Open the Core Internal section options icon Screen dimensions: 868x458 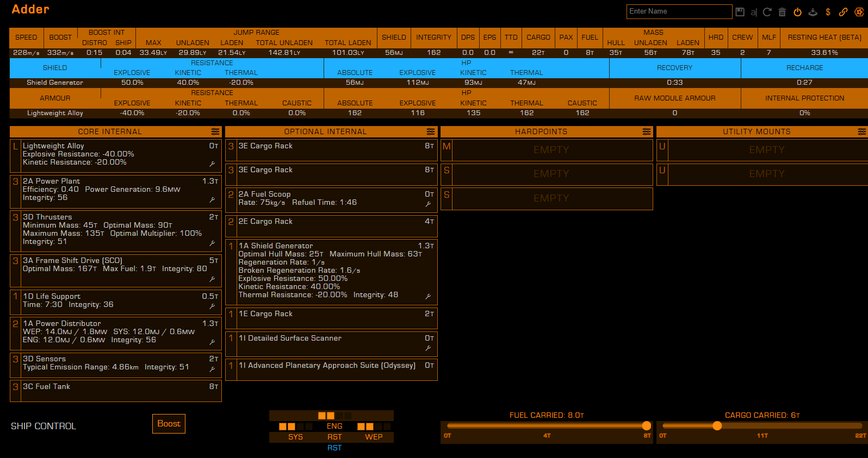[x=215, y=131]
